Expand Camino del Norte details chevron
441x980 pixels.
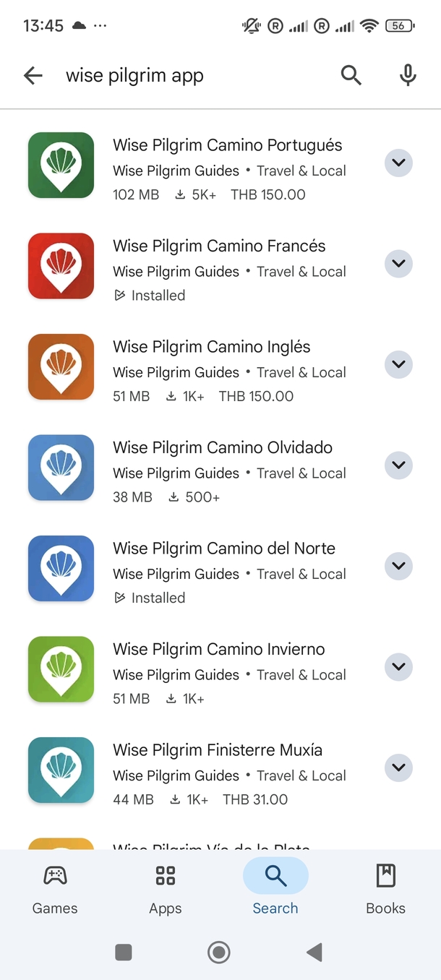click(398, 566)
